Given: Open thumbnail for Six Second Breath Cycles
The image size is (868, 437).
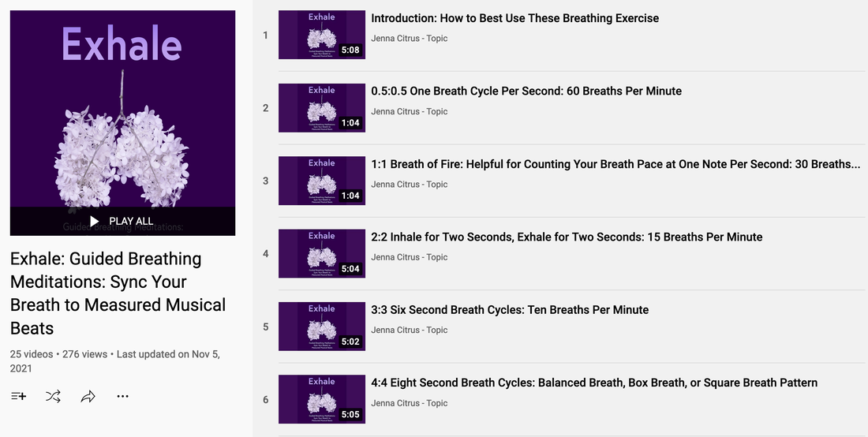Looking at the screenshot, I should (x=322, y=327).
